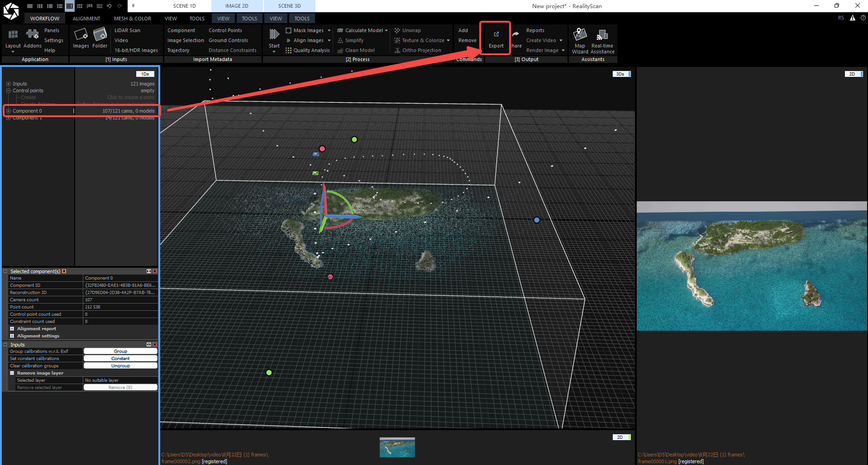Click Reports in the Output group
This screenshot has height=465, width=868.
click(x=535, y=30)
